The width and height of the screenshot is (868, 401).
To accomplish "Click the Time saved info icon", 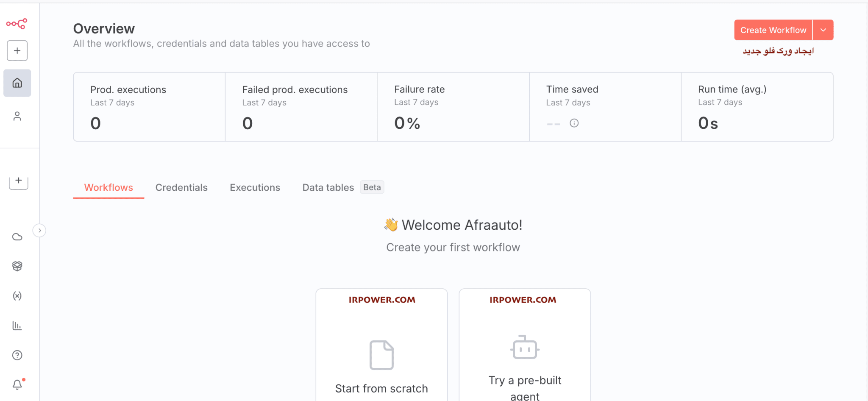I will pyautogui.click(x=574, y=123).
